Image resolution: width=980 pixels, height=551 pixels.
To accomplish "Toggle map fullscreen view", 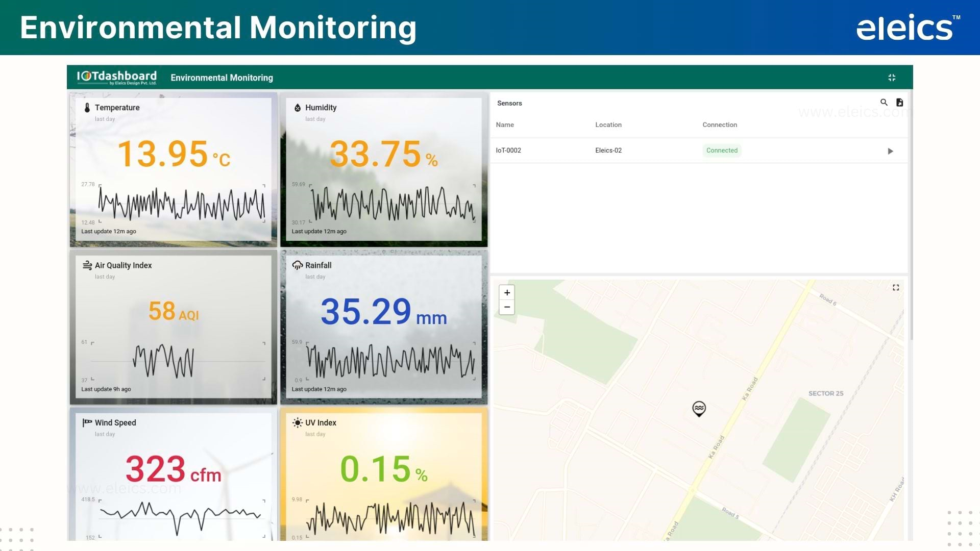I will 896,288.
